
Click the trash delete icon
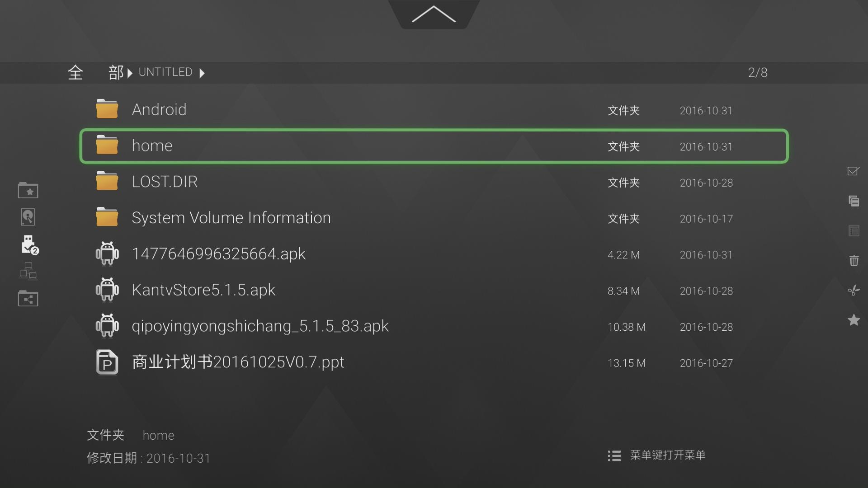pos(854,260)
